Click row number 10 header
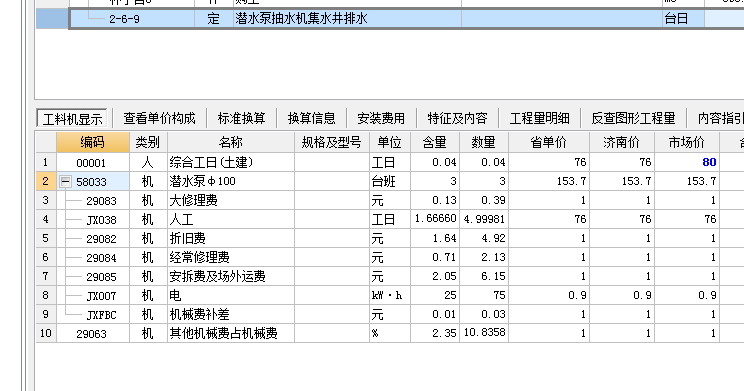Viewport: 744px width, 391px height. (x=46, y=333)
